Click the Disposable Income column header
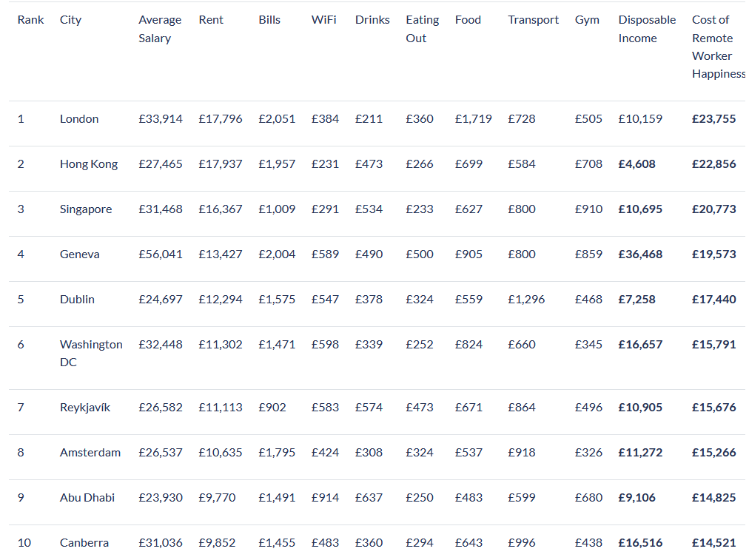Image resolution: width=749 pixels, height=560 pixels. (x=647, y=29)
